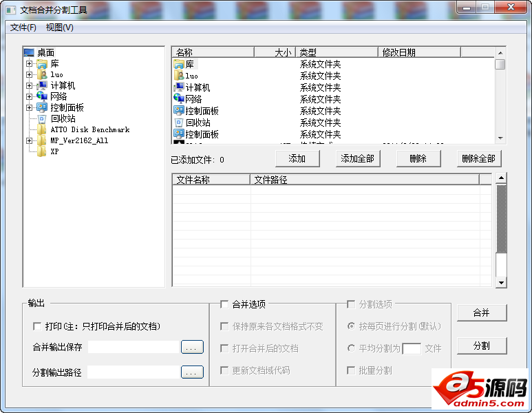The width and height of the screenshot is (532, 413).
Task: Click 文件路径 column header
Action: 364,180
